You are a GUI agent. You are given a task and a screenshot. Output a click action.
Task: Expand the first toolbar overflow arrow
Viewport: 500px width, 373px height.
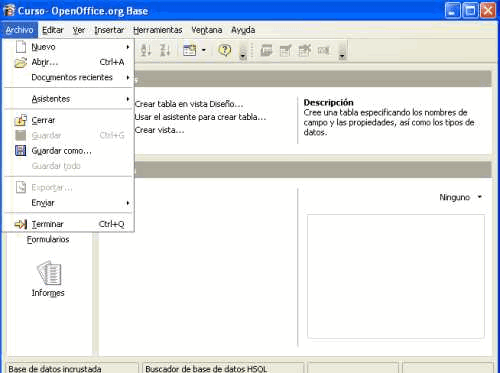coord(243,56)
